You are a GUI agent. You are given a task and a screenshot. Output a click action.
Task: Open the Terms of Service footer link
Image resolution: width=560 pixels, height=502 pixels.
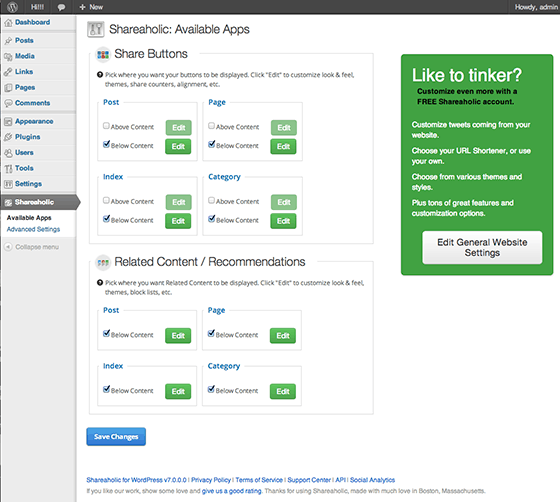(259, 480)
